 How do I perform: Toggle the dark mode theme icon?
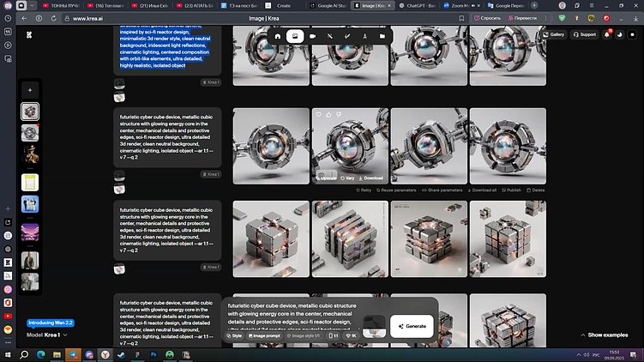click(619, 34)
